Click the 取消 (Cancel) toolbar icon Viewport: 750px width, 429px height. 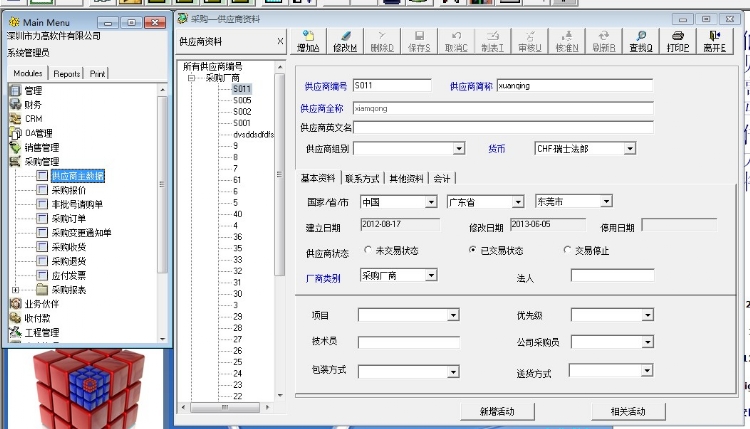point(456,41)
